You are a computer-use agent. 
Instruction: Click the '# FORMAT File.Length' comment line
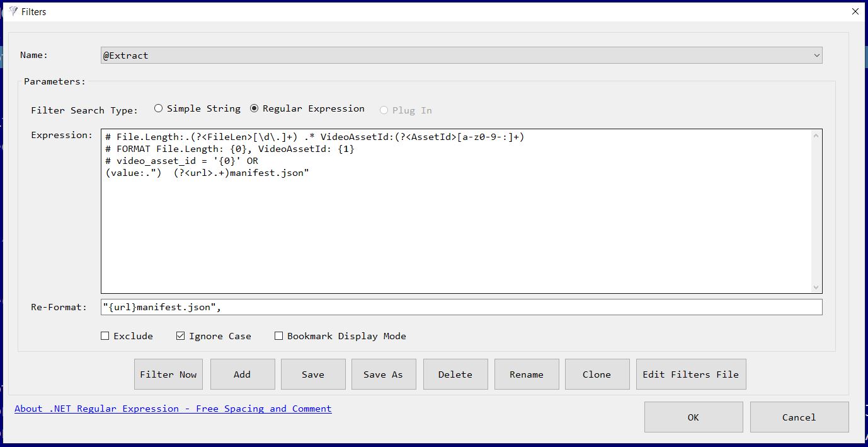click(230, 149)
